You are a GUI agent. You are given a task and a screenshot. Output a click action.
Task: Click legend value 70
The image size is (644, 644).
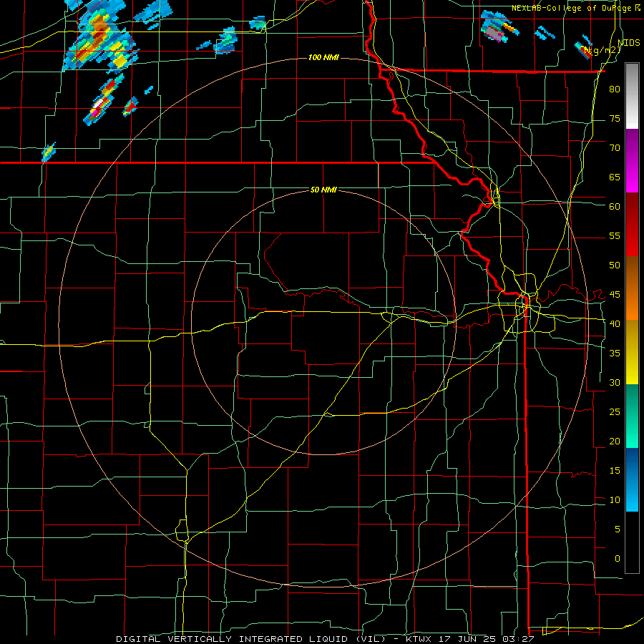coord(615,148)
